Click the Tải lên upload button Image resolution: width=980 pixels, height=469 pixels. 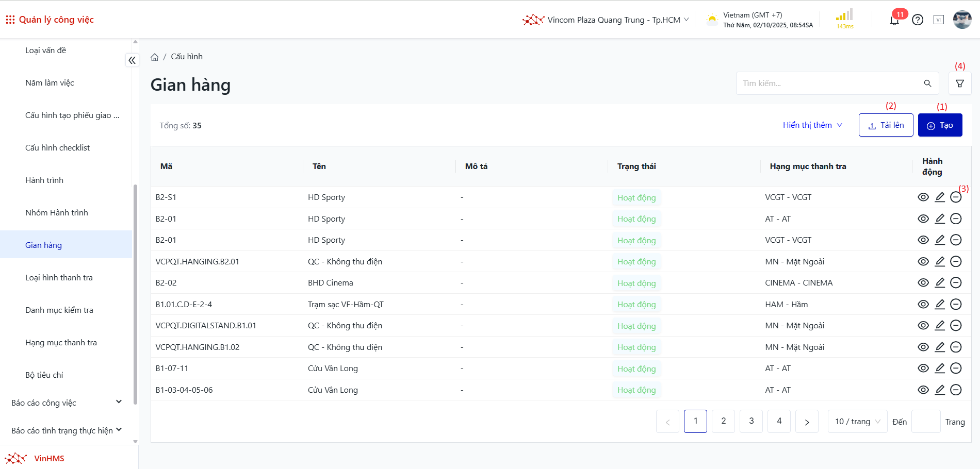tap(886, 125)
